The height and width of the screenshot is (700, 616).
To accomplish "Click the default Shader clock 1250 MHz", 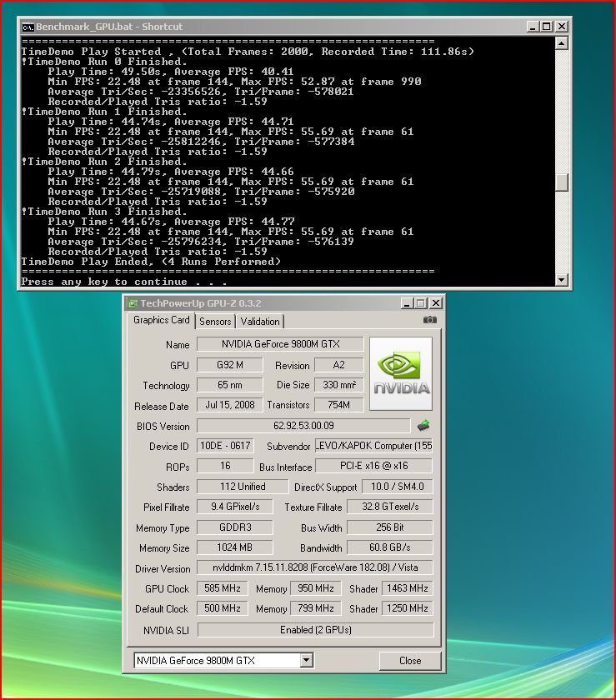I will click(x=408, y=608).
